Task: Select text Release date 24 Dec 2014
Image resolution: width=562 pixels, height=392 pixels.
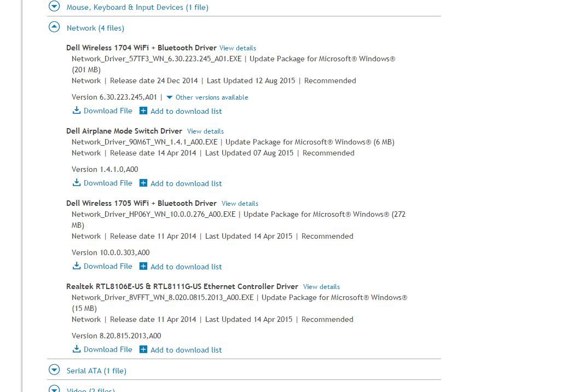Action: pos(154,80)
